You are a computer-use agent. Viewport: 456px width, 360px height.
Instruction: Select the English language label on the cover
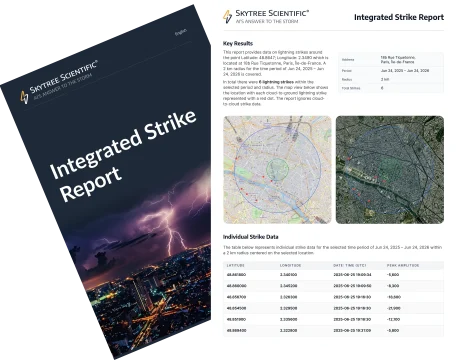click(181, 32)
